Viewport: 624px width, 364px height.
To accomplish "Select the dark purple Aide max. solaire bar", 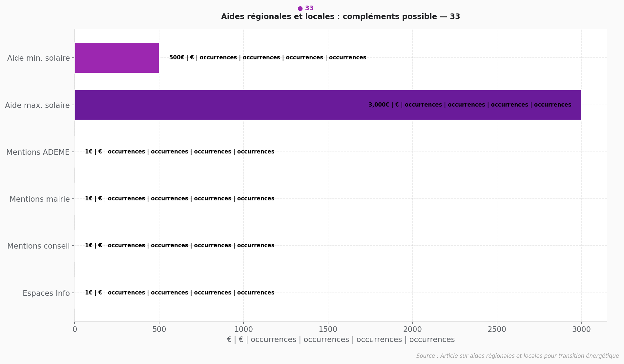I will 328,105.
